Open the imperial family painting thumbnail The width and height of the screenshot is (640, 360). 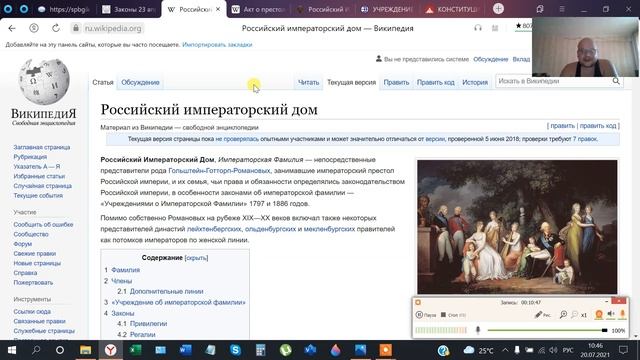pyautogui.click(x=517, y=227)
